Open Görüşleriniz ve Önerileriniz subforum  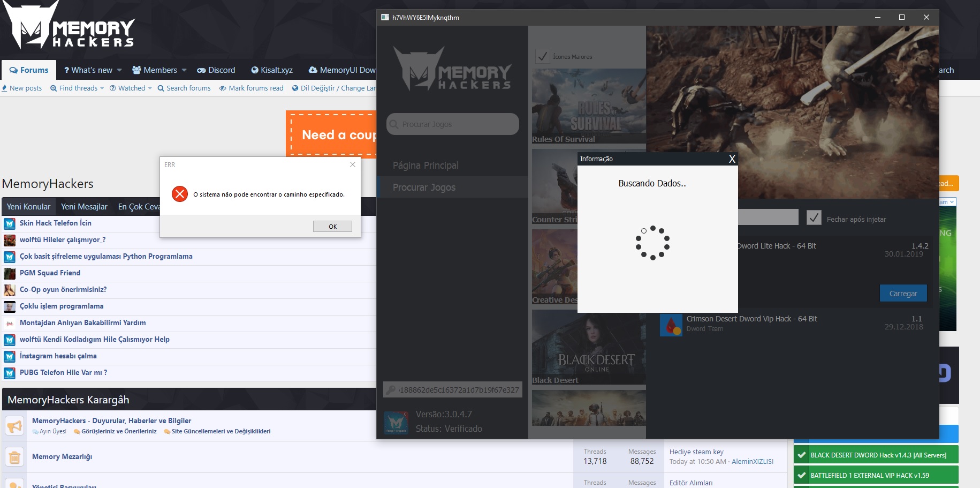pyautogui.click(x=119, y=432)
